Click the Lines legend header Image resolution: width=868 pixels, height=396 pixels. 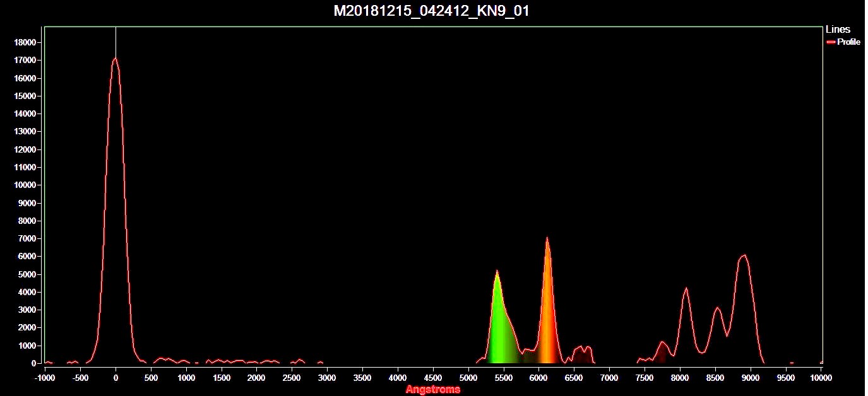click(x=838, y=29)
